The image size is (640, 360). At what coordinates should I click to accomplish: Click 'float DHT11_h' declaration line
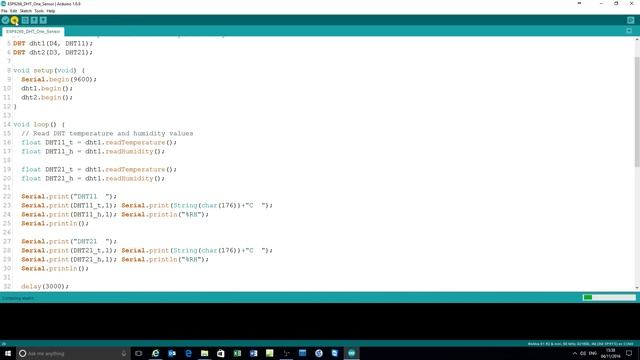pyautogui.click(x=93, y=151)
